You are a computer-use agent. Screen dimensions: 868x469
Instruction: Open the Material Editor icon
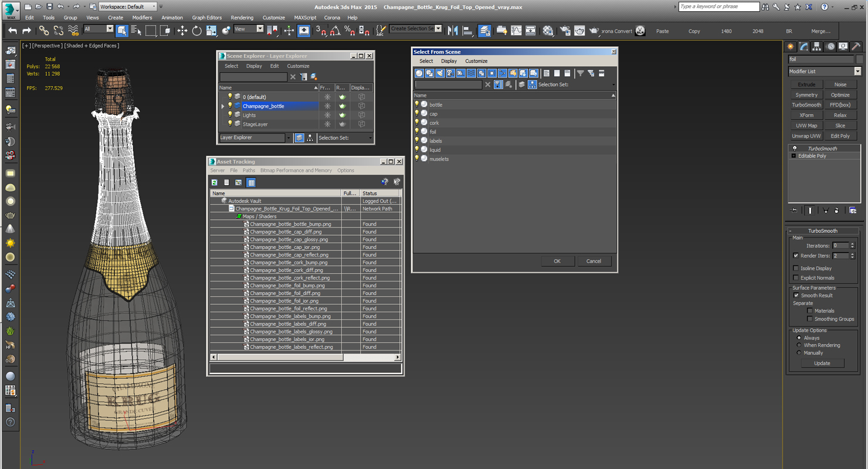tap(548, 30)
